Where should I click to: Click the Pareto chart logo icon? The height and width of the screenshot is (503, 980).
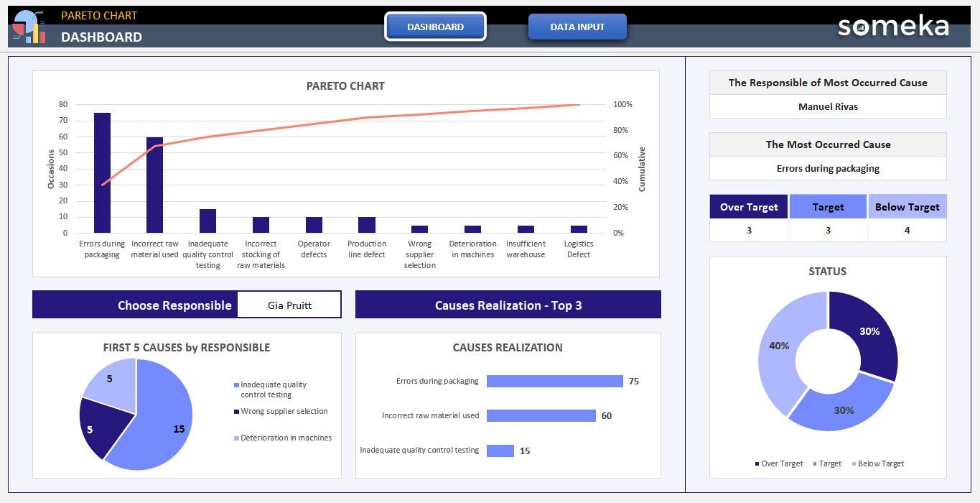(29, 27)
